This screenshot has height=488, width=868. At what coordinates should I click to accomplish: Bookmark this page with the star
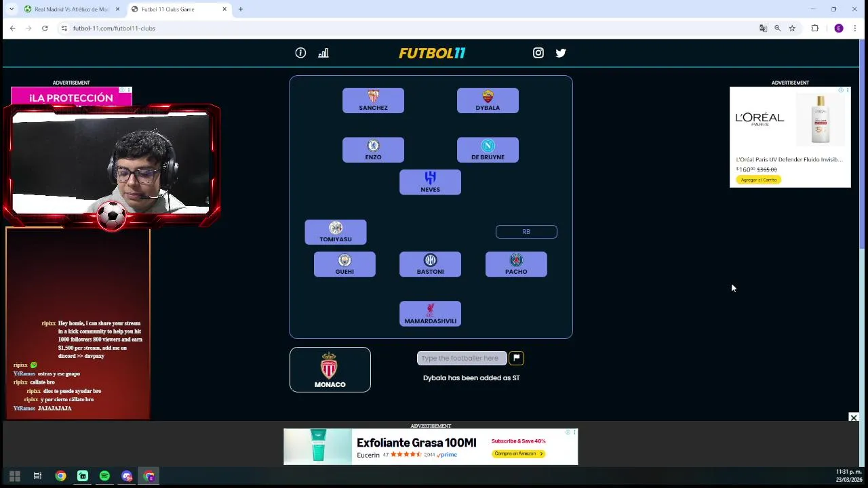point(791,28)
